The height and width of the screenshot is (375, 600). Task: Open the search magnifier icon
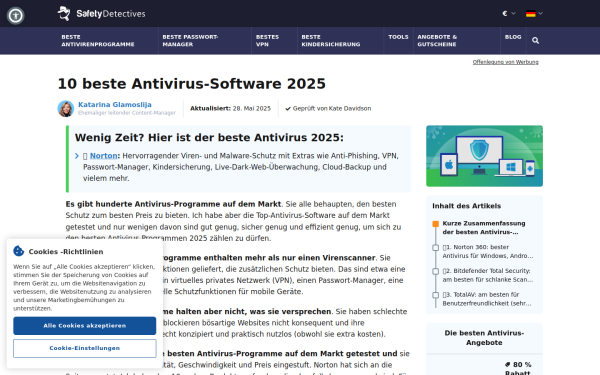(x=535, y=41)
